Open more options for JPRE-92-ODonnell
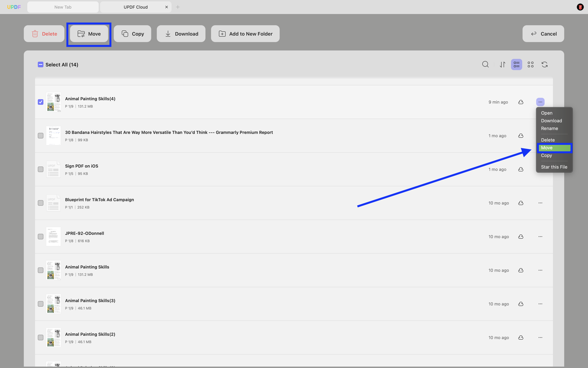This screenshot has height=368, width=588. 540,237
